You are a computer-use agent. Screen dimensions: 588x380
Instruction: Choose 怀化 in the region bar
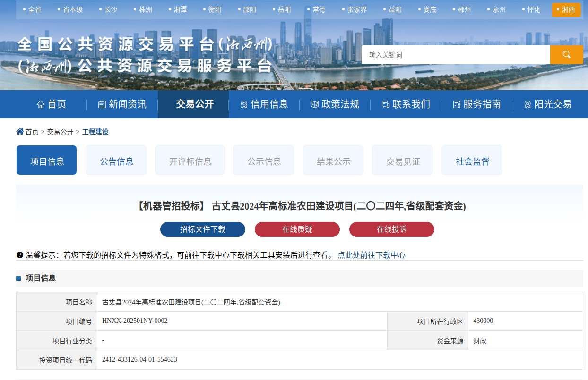tap(534, 9)
